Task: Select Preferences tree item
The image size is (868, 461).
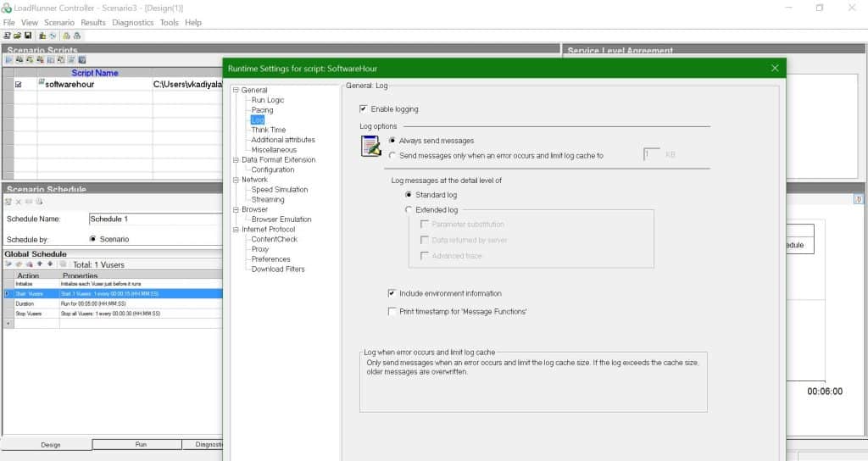Action: pyautogui.click(x=270, y=259)
